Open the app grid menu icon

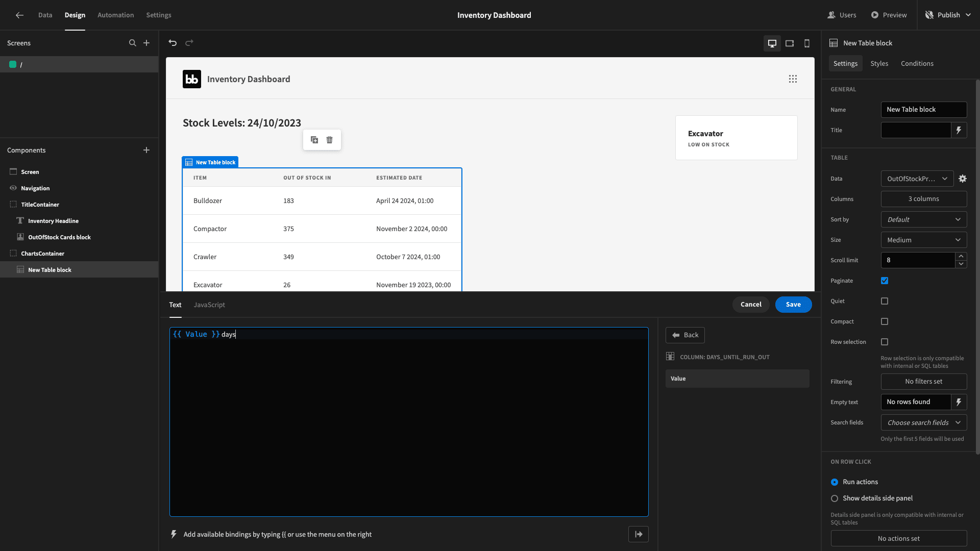(x=793, y=79)
